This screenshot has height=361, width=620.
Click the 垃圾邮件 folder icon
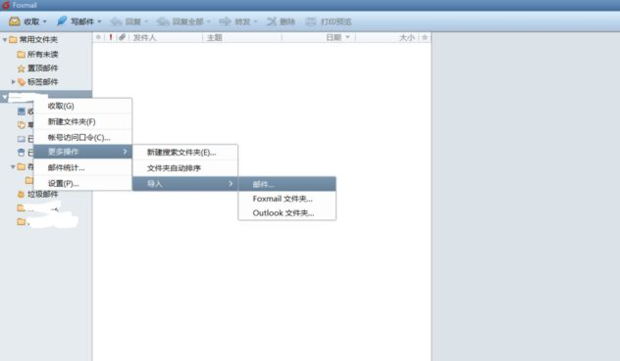point(21,194)
